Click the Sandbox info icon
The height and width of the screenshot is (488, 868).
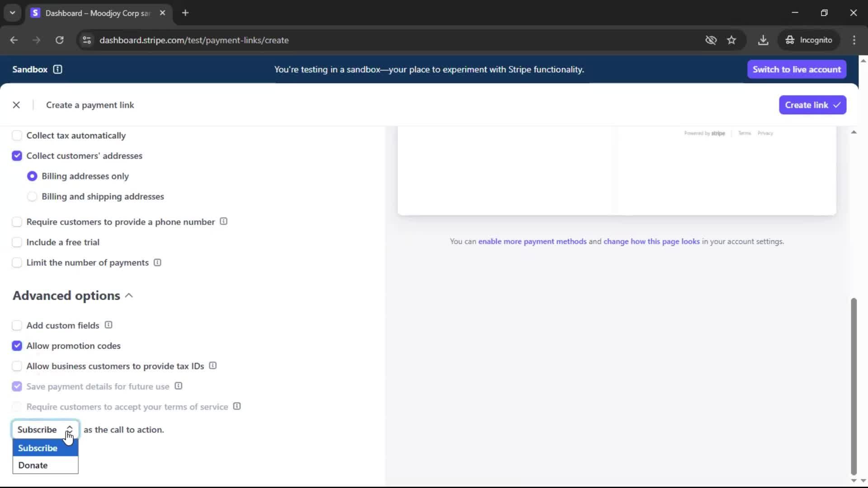point(57,69)
